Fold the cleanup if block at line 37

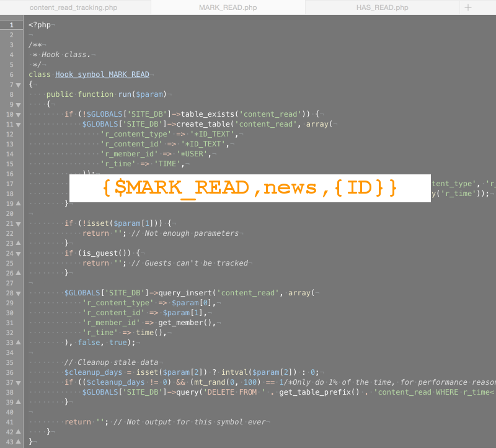(x=18, y=382)
